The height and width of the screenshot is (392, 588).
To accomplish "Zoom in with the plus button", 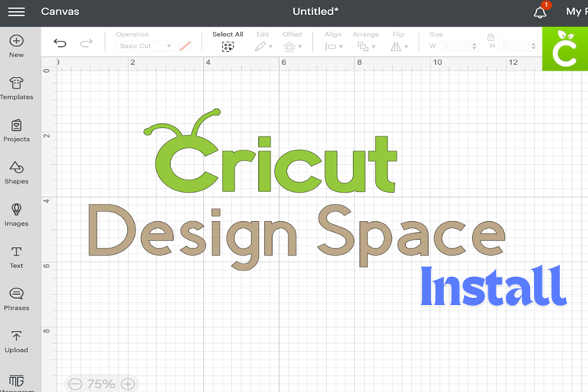I will pyautogui.click(x=129, y=384).
